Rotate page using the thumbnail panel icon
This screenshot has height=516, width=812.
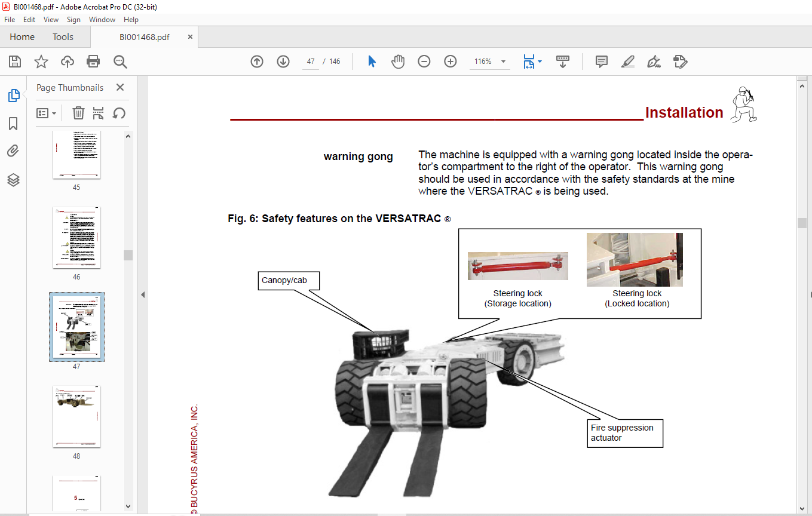119,113
